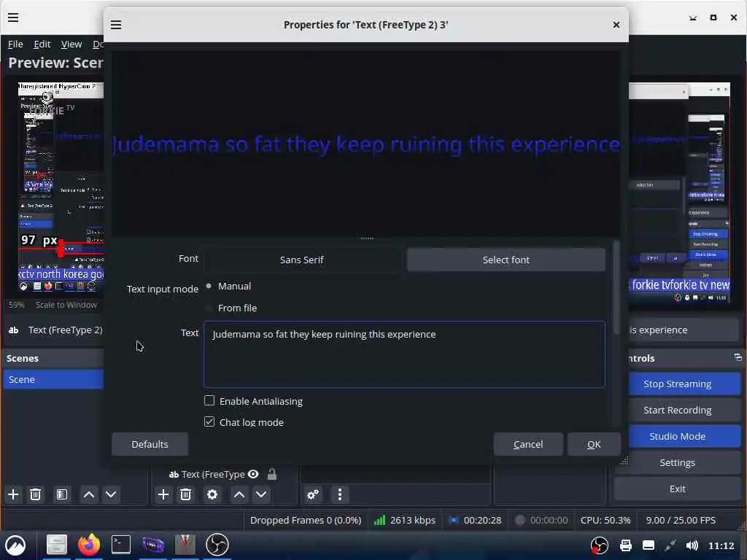Cancel the properties dialog
The width and height of the screenshot is (747, 560).
(x=528, y=444)
